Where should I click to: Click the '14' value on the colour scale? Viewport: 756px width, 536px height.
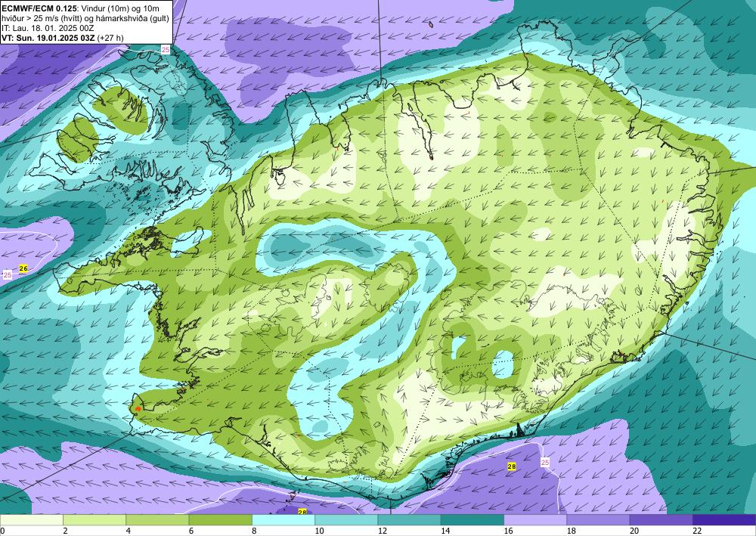(x=445, y=531)
